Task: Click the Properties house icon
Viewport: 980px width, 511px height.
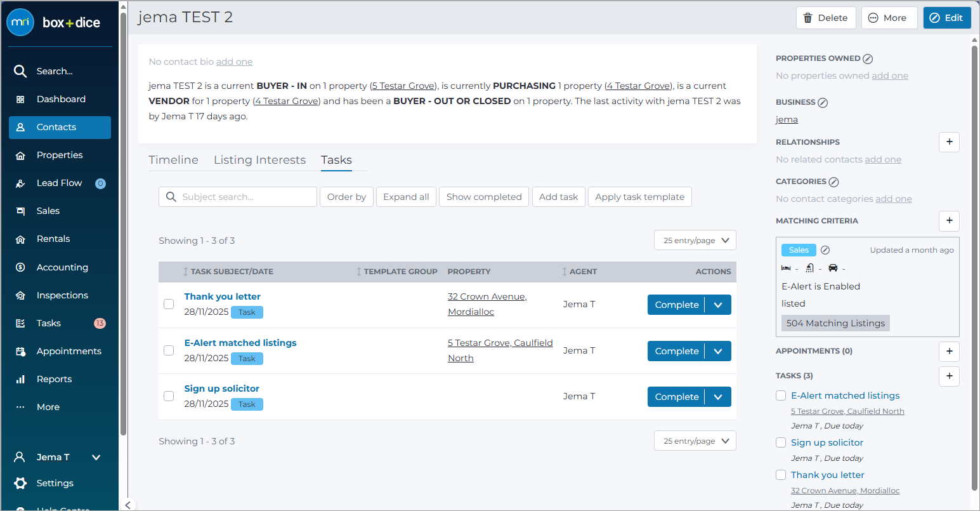Action: [x=20, y=156]
